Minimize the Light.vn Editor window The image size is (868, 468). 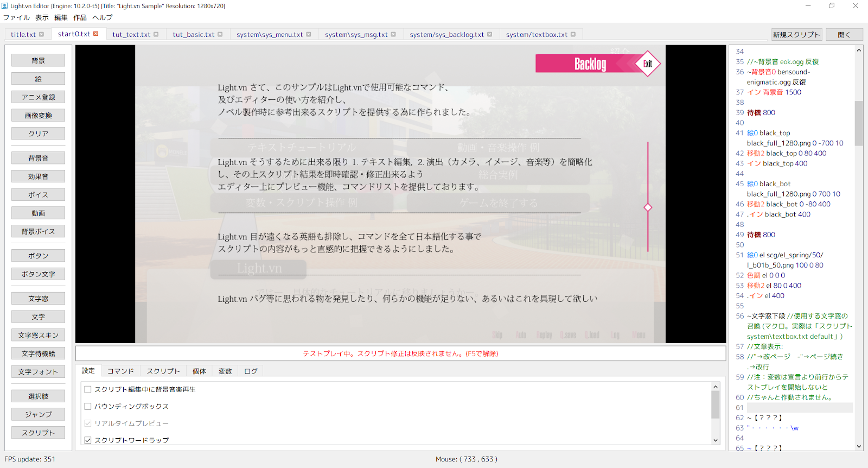coord(808,6)
